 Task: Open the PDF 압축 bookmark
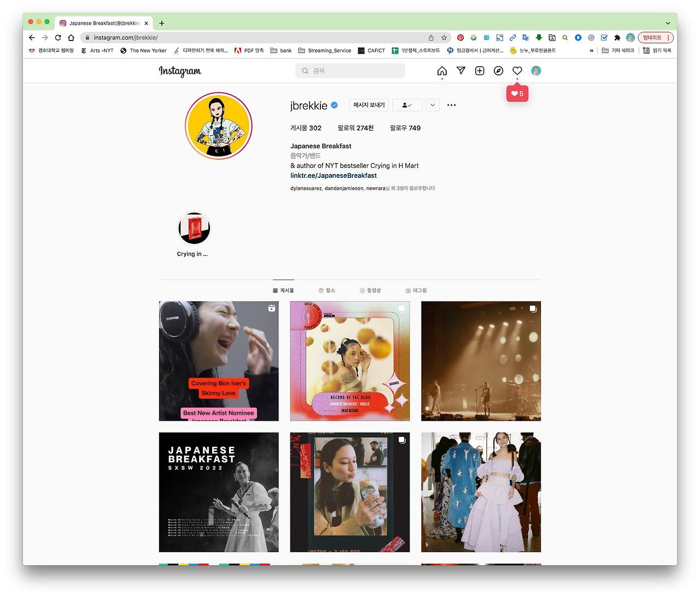coord(249,50)
